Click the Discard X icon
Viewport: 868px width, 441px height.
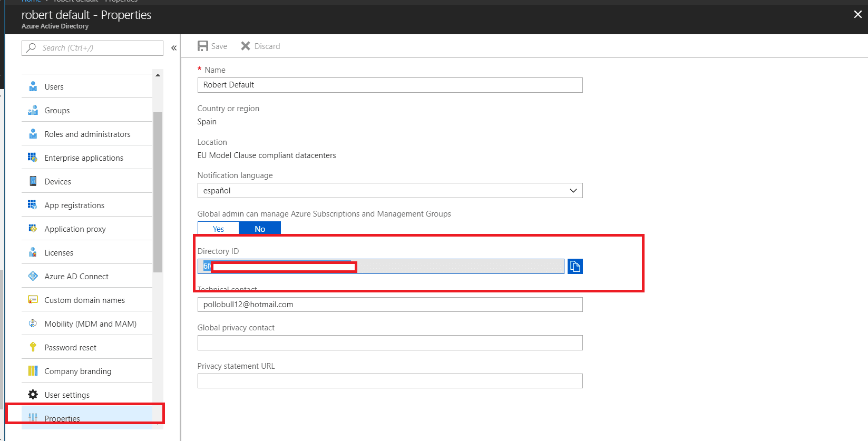pos(246,46)
